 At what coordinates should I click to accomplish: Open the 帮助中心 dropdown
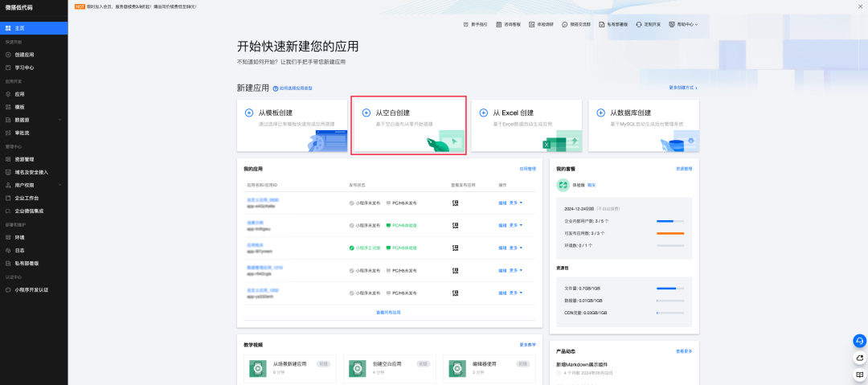[x=684, y=24]
